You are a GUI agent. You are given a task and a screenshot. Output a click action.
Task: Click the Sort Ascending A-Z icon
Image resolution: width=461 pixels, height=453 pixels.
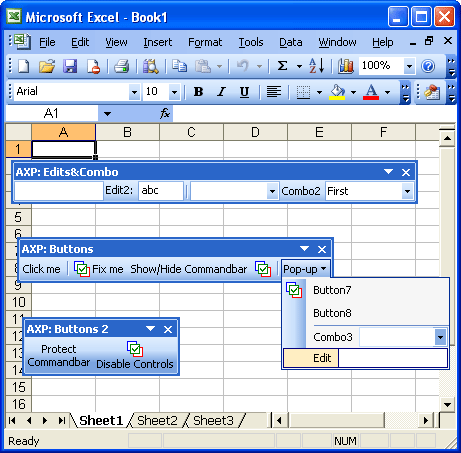316,65
